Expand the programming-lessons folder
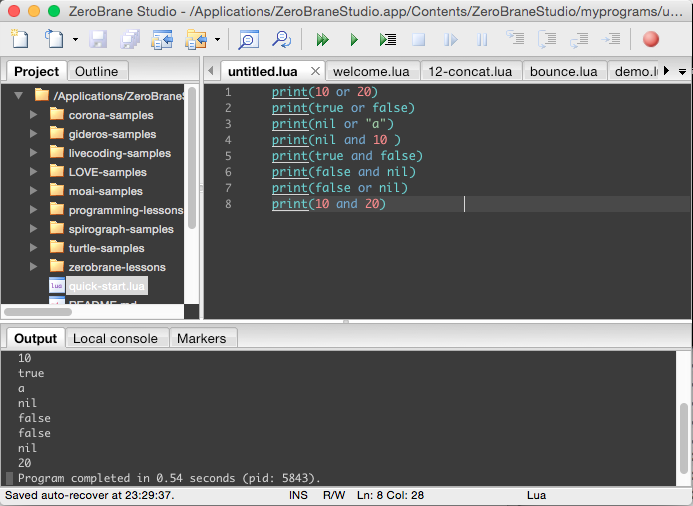This screenshot has width=693, height=506. point(33,210)
